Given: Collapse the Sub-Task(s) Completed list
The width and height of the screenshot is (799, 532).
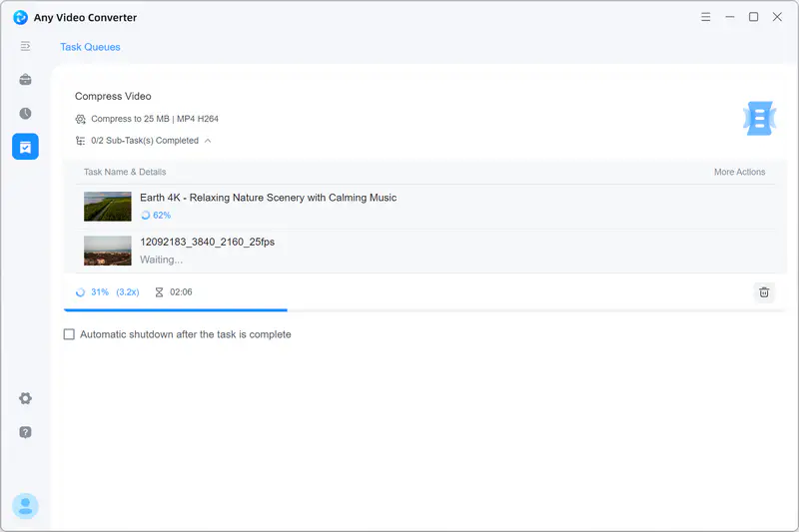Looking at the screenshot, I should tap(208, 141).
